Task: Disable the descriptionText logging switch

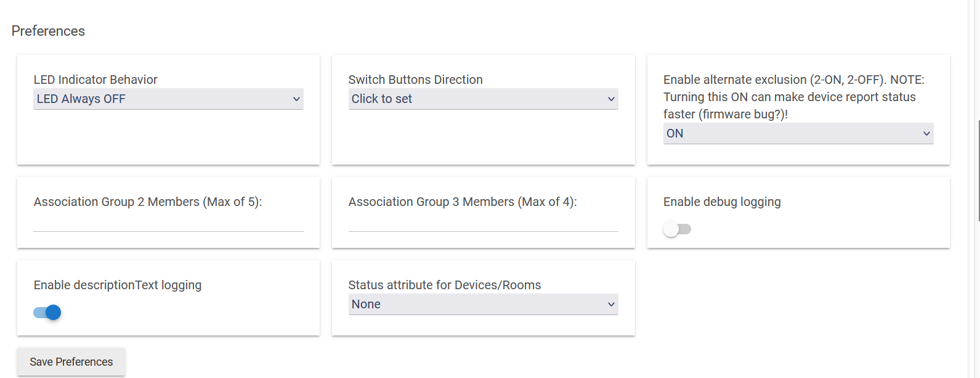Action: [x=47, y=313]
